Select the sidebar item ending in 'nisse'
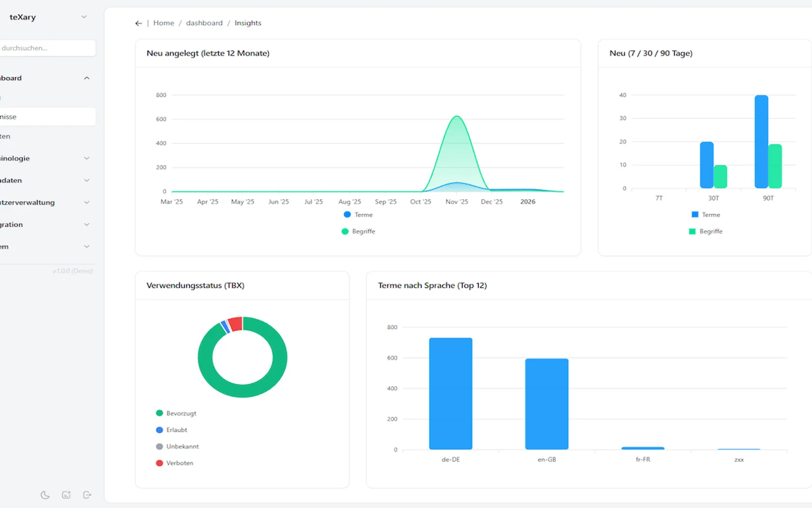 tap(48, 117)
